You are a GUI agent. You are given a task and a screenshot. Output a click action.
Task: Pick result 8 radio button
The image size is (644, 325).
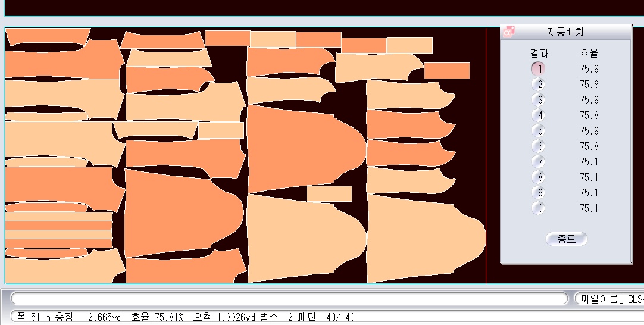538,177
